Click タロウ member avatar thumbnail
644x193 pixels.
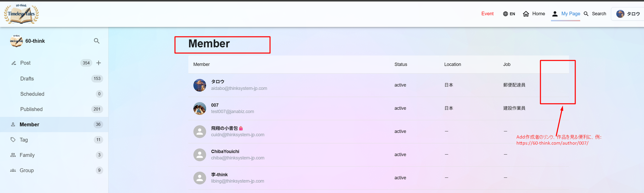(200, 85)
